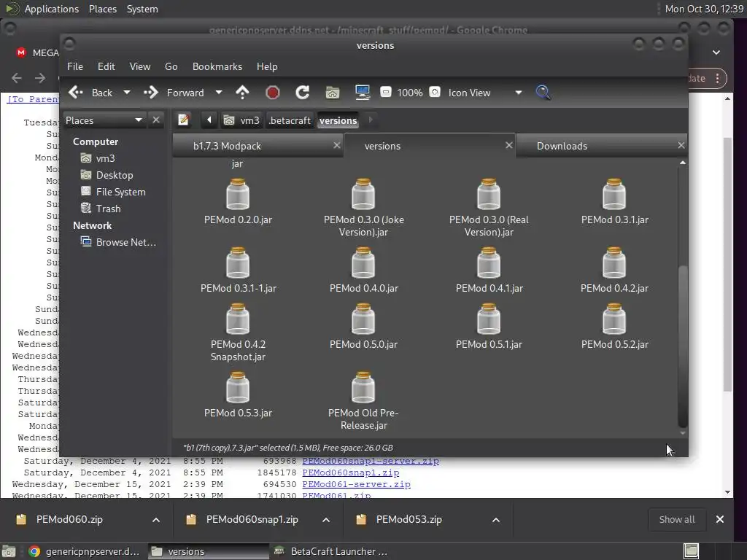
Task: Open Back history dropdown arrow
Action: click(x=127, y=93)
